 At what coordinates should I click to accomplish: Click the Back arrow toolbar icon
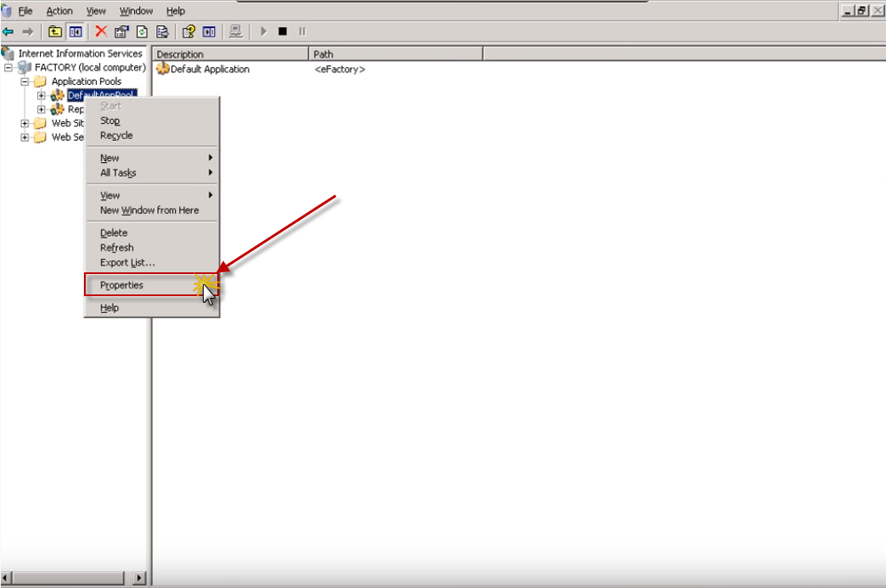(8, 31)
